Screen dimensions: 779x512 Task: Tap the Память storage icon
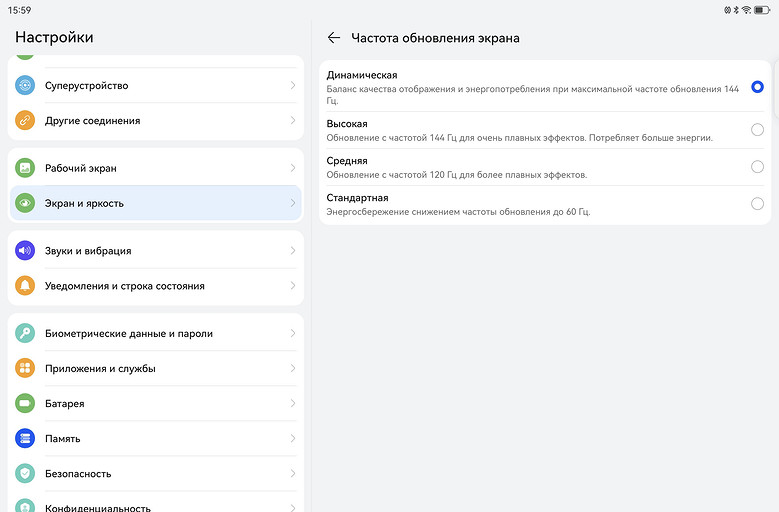[x=25, y=439]
